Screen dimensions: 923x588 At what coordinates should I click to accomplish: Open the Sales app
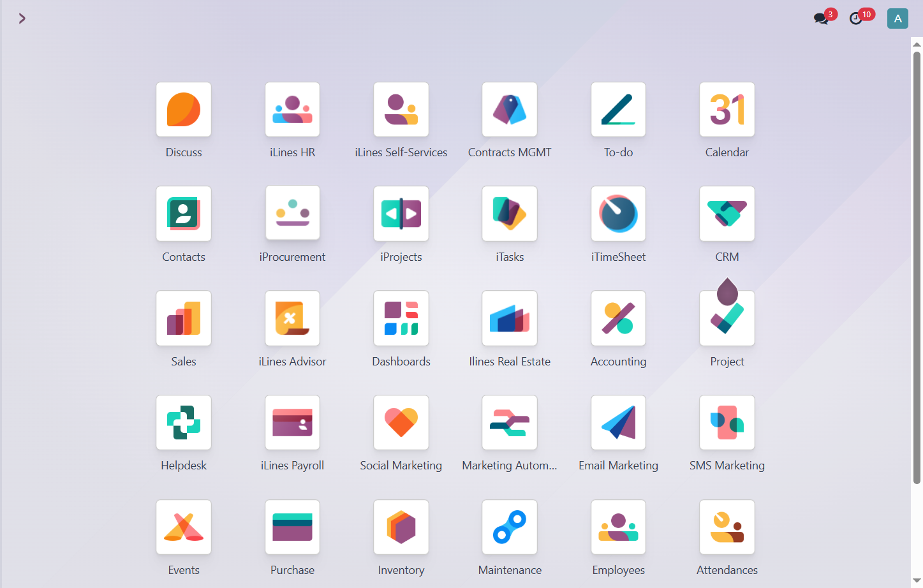184,318
